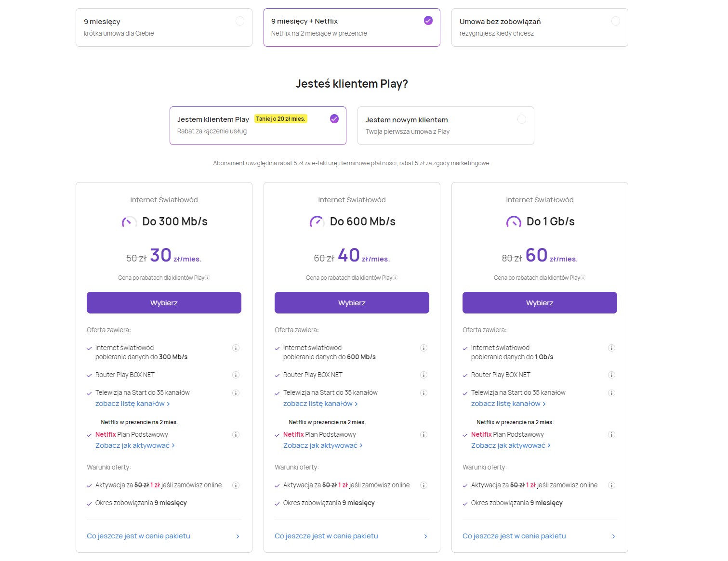728x561 pixels.
Task: Select Jestem nowym klientem option
Action: (x=446, y=126)
